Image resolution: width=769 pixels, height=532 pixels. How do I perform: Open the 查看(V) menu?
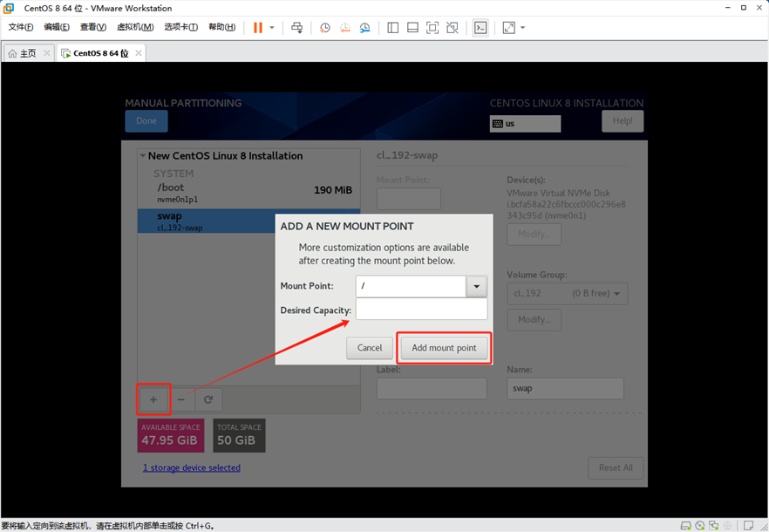click(93, 27)
